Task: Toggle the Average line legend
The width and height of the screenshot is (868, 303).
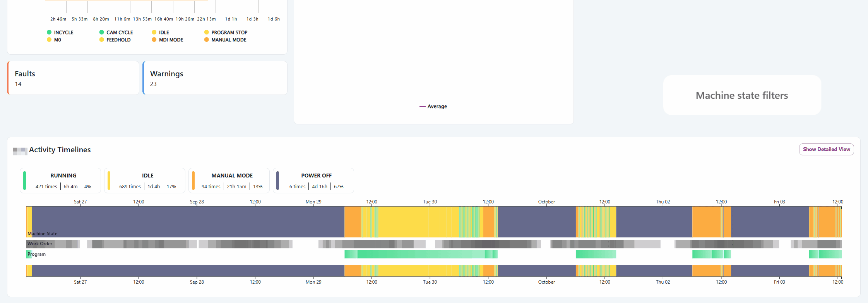Action: point(433,107)
